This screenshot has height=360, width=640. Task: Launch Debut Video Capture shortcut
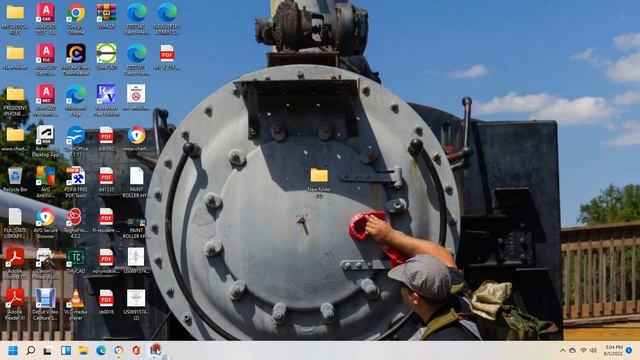[45, 304]
